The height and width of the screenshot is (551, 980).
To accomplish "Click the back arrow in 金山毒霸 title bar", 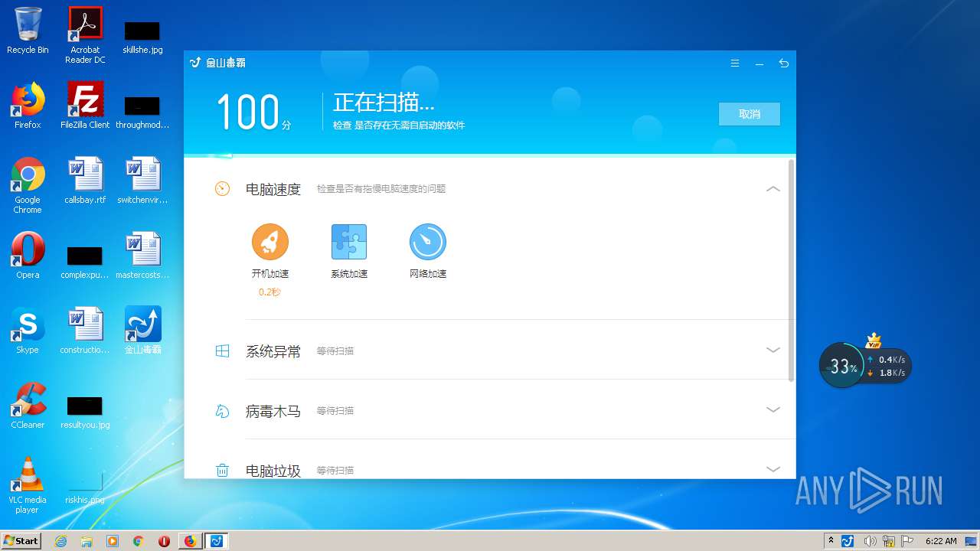I will tap(783, 64).
